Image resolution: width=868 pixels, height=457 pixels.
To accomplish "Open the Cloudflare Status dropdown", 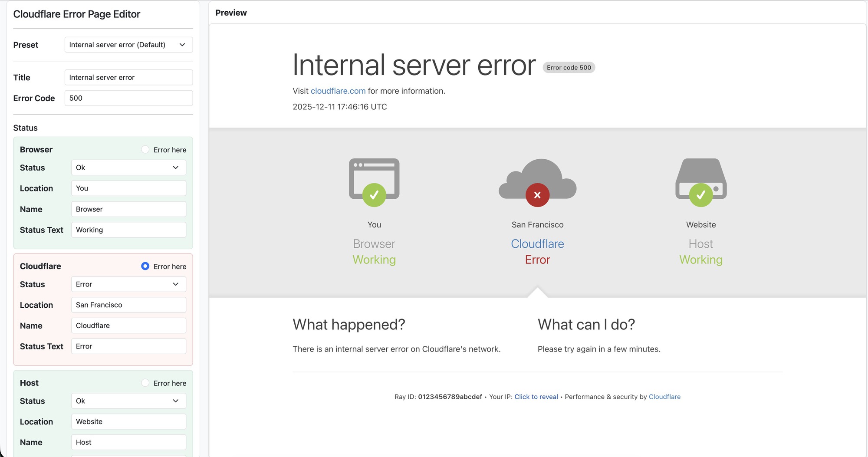I will [128, 284].
